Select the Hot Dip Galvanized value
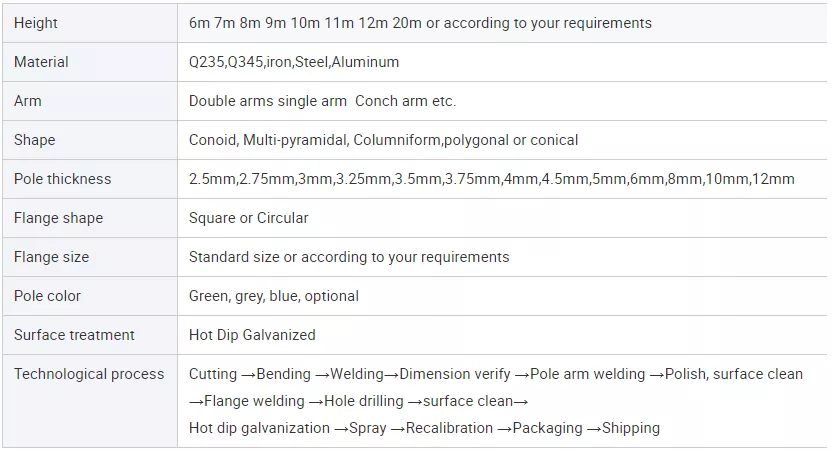The height and width of the screenshot is (451, 832). [252, 335]
